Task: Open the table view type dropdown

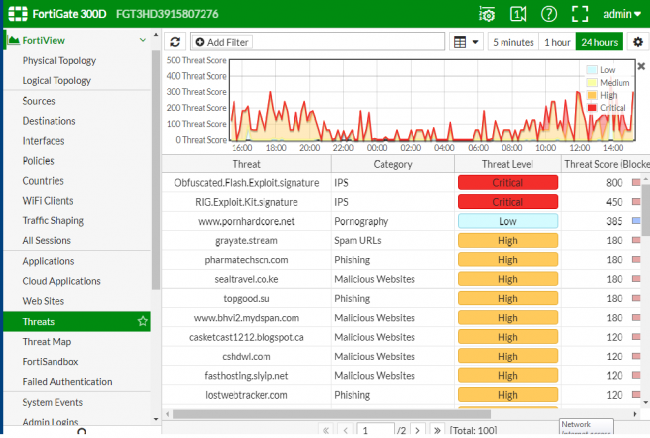Action: [466, 42]
